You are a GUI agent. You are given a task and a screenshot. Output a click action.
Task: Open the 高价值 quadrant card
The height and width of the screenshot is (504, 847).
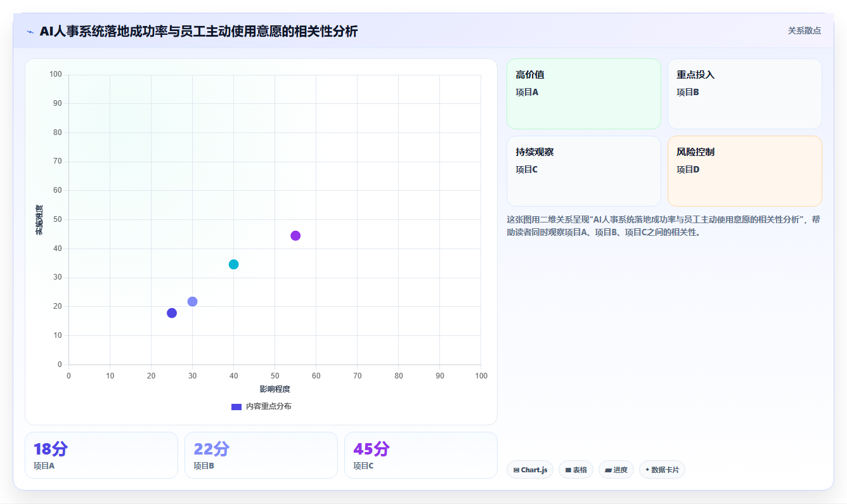point(583,94)
